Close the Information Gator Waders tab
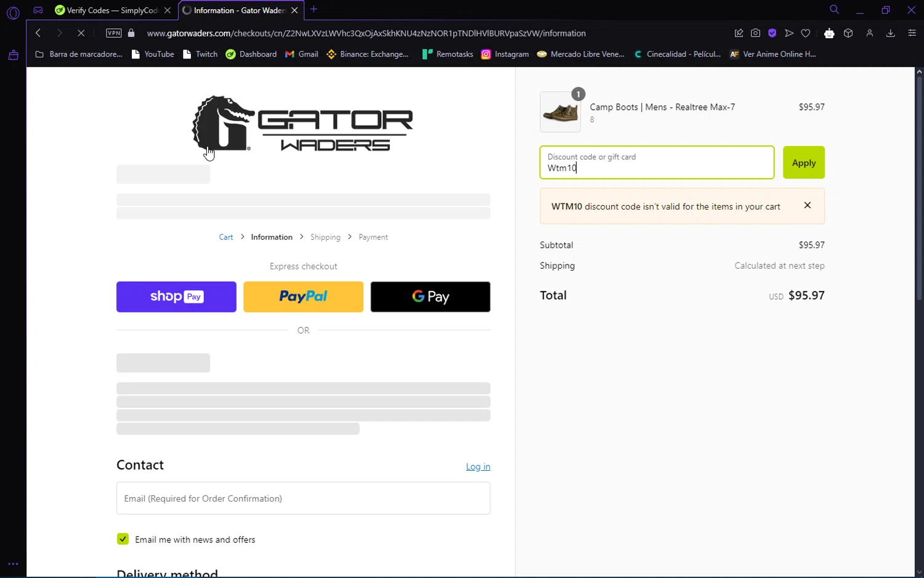Viewport: 924px width, 578px height. [x=294, y=10]
